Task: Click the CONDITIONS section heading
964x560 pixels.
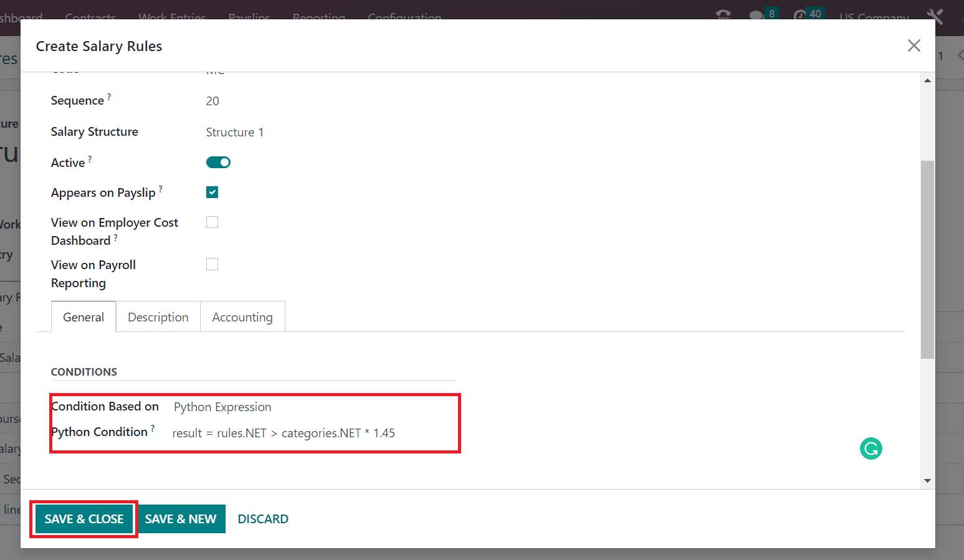Action: click(x=84, y=372)
